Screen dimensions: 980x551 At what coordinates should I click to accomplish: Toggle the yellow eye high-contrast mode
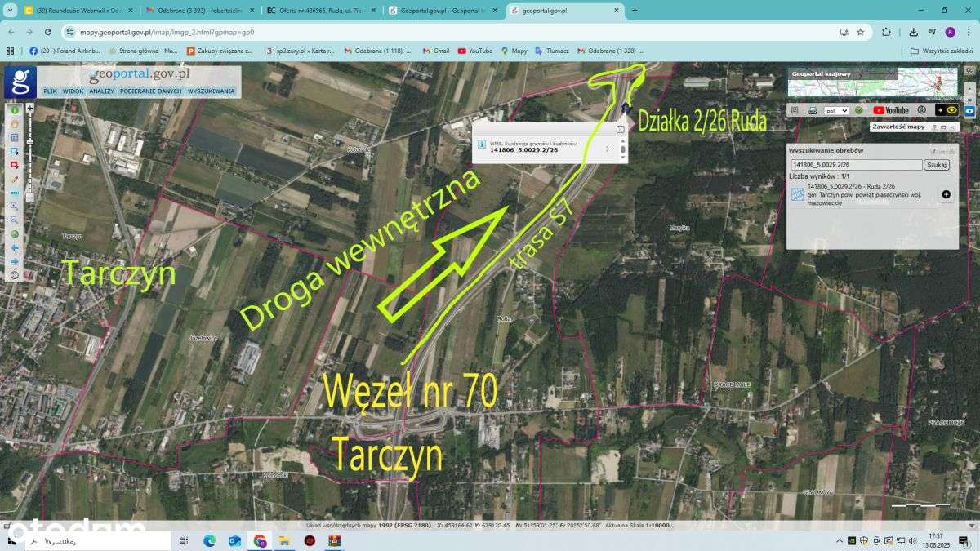(x=947, y=110)
